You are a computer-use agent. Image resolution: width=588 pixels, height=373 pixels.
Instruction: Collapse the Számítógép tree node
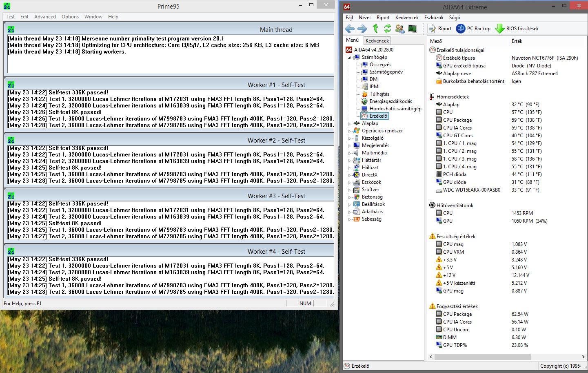pyautogui.click(x=350, y=58)
